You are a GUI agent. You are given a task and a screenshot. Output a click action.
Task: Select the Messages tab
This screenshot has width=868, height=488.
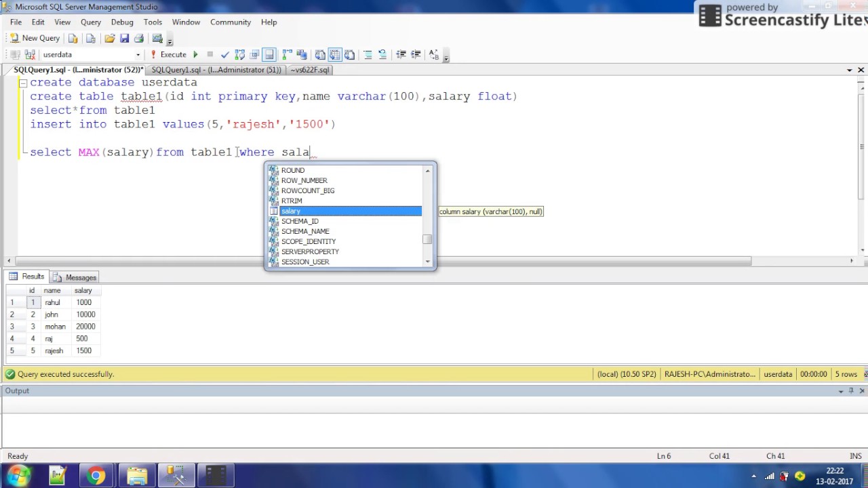tap(75, 277)
